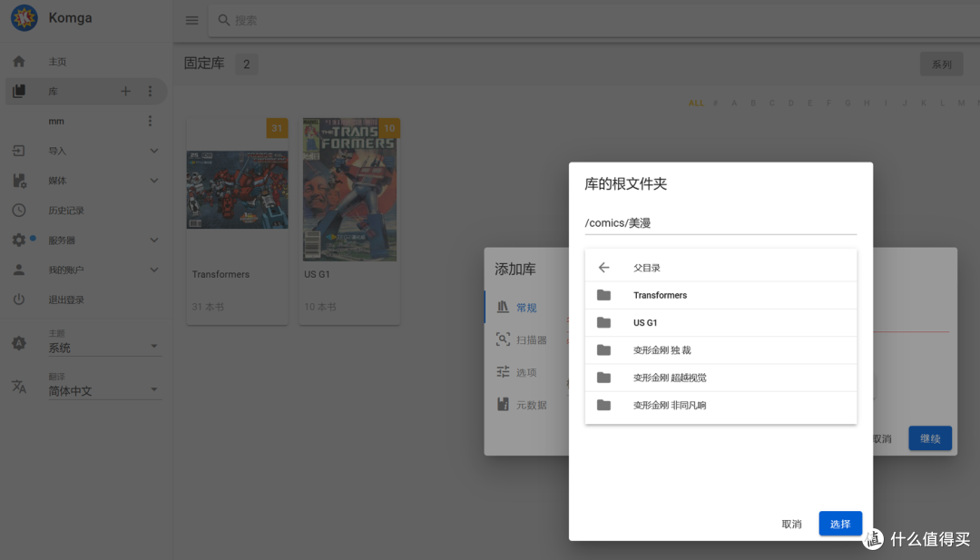980x560 pixels.
Task: Open the 库 row's three-dot menu
Action: pos(150,92)
